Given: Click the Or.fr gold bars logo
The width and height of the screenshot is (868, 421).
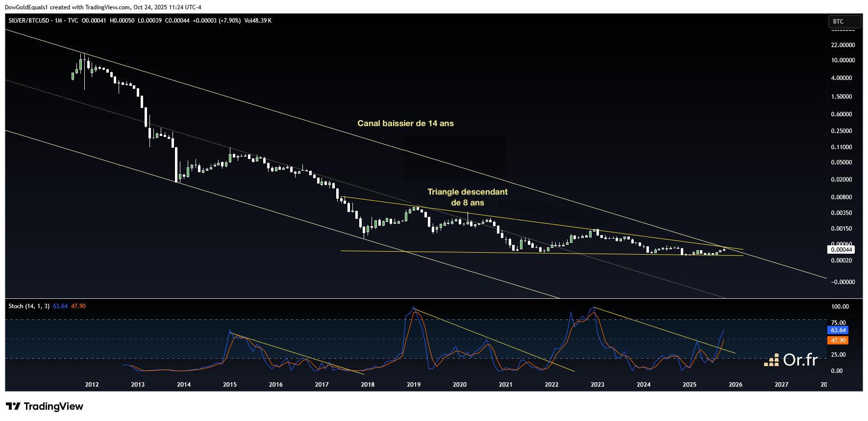Looking at the screenshot, I should 771,361.
